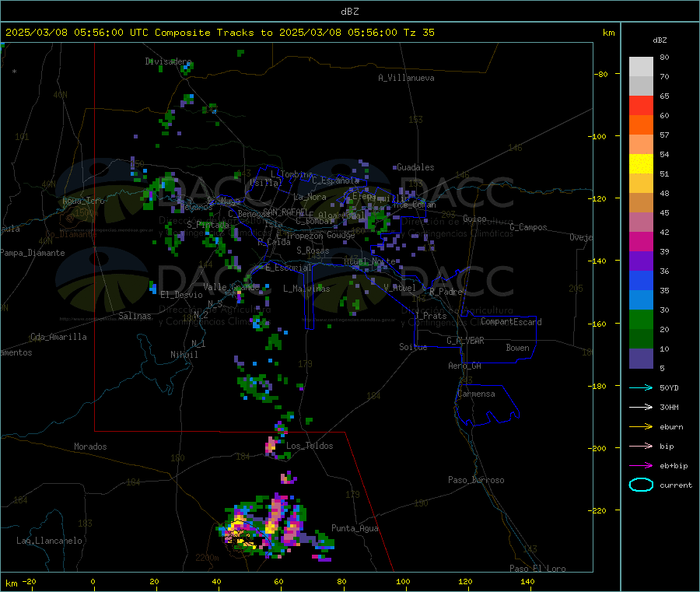Click the Bowen place label
Image resolution: width=700 pixels, height=592 pixels.
517,348
